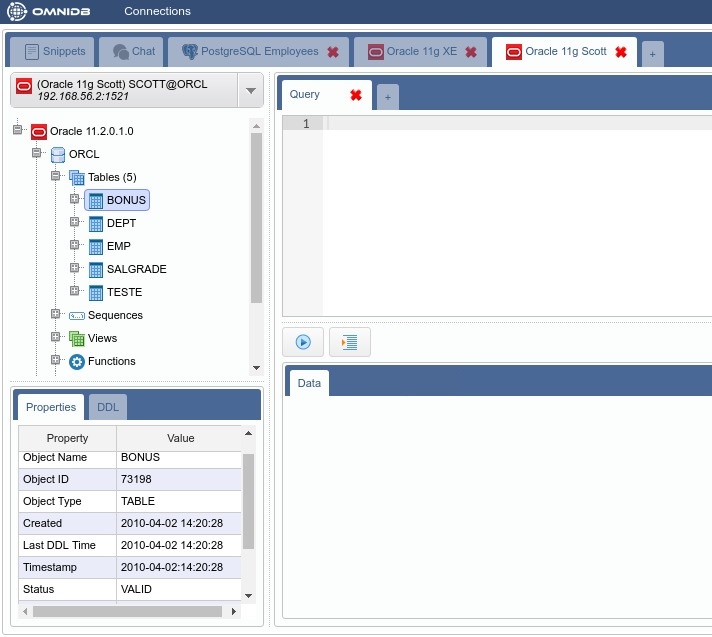This screenshot has width=712, height=637.
Task: Click the Sequences icon in tree
Action: tap(77, 316)
